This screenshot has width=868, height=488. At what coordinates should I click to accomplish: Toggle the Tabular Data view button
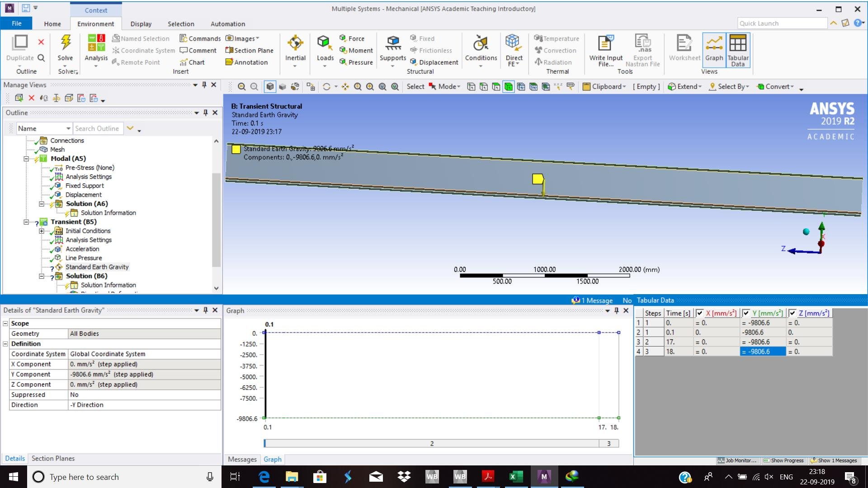pos(738,50)
